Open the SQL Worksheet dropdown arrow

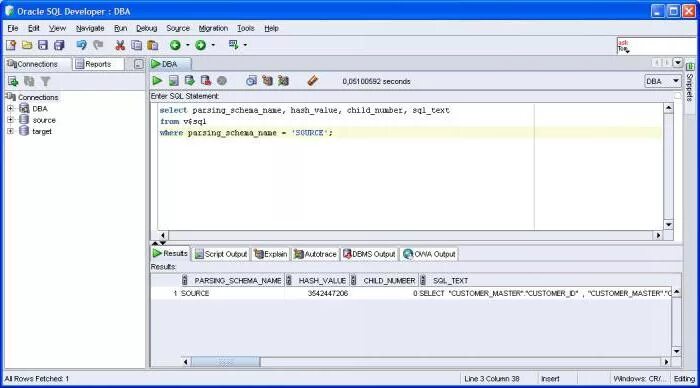(245, 45)
